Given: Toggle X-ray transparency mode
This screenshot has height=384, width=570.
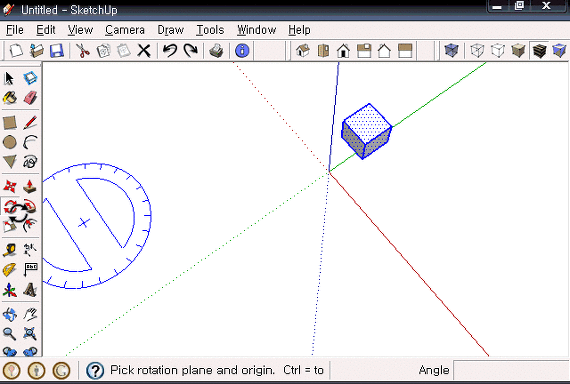Looking at the screenshot, I should pos(451,51).
